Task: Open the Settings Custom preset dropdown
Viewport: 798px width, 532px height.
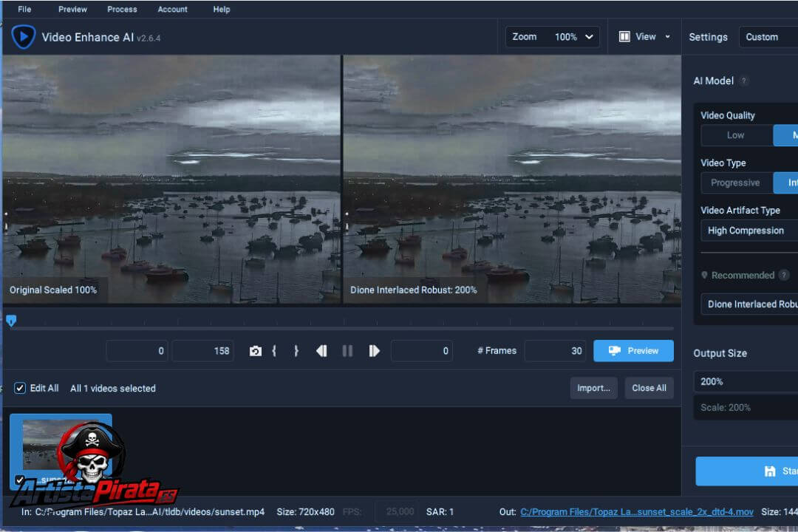Action: coord(768,37)
